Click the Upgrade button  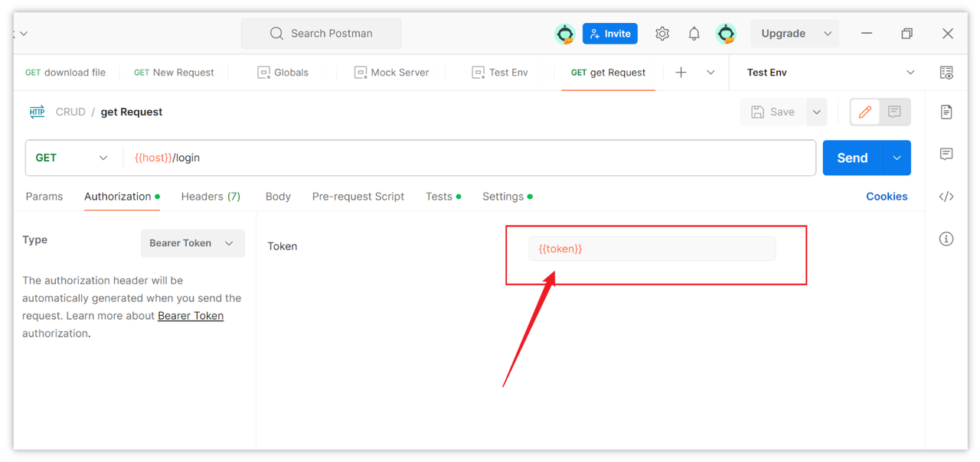tap(783, 34)
